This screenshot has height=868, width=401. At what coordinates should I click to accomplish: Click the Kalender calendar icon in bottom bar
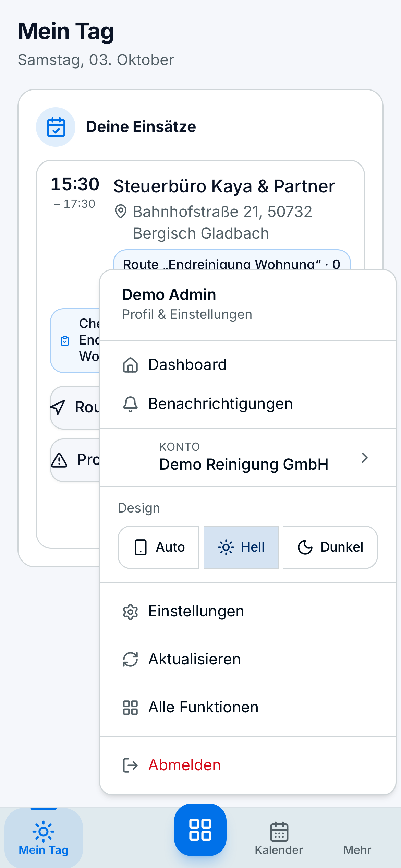[279, 831]
